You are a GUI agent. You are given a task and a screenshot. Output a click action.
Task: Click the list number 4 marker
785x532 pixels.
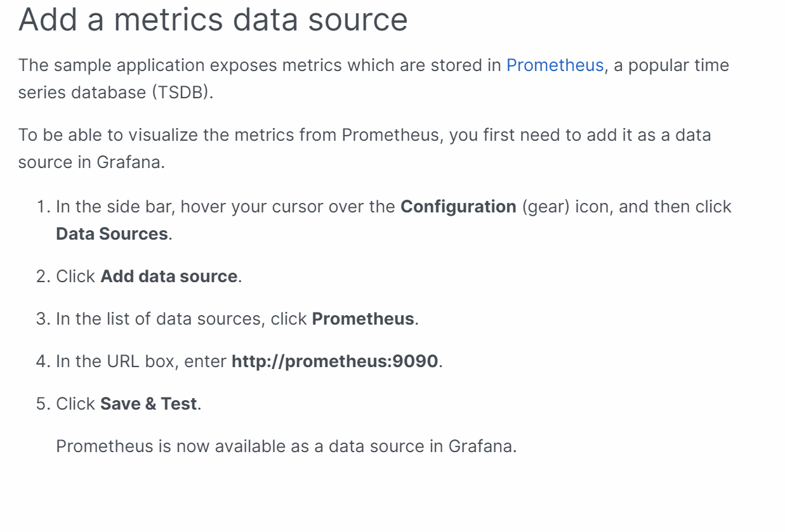point(43,361)
